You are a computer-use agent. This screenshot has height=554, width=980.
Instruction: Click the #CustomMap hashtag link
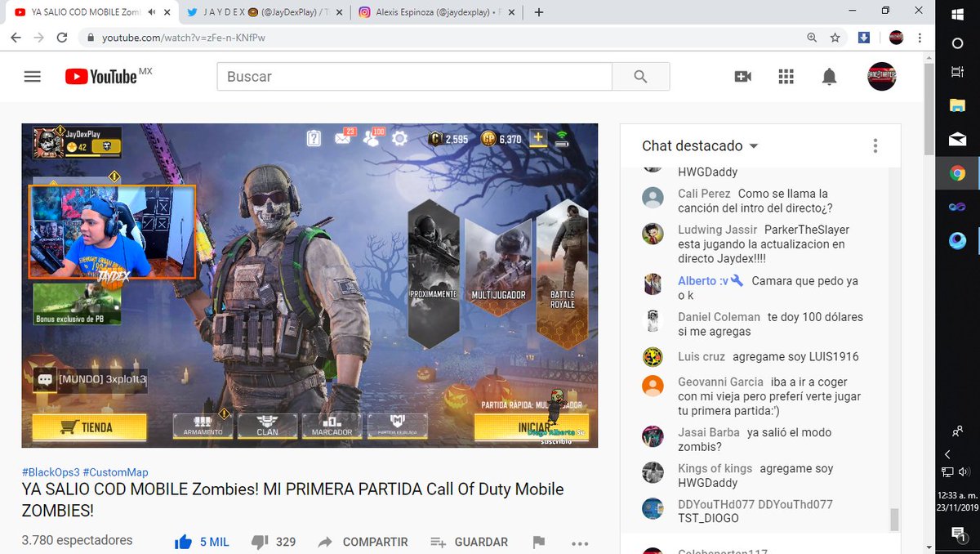(115, 472)
